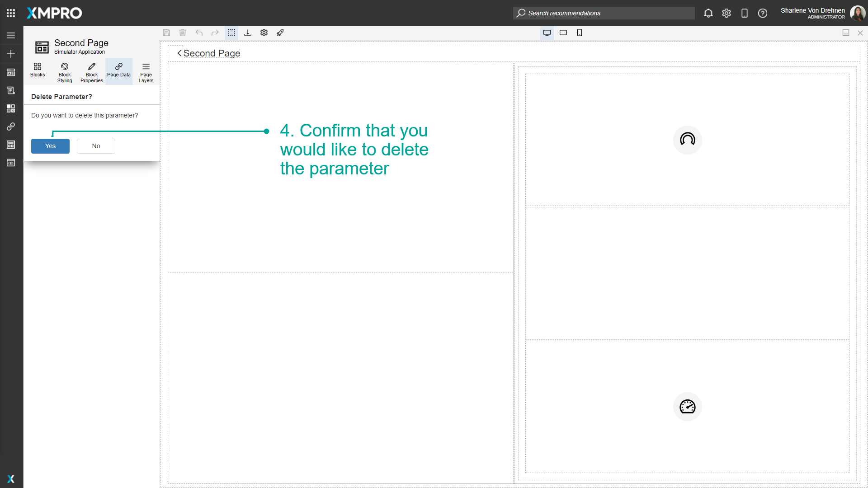868x488 pixels.
Task: Open the notifications bell
Action: click(x=708, y=13)
